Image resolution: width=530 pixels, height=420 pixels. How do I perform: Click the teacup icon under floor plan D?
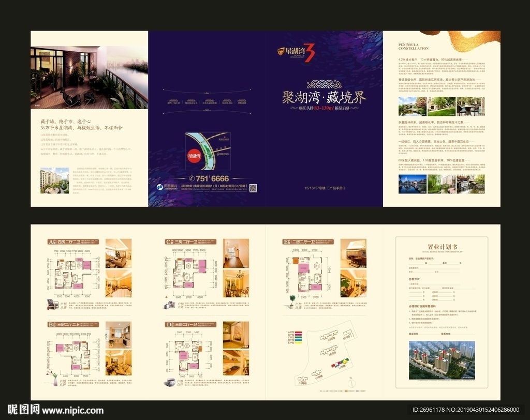[x=169, y=382]
